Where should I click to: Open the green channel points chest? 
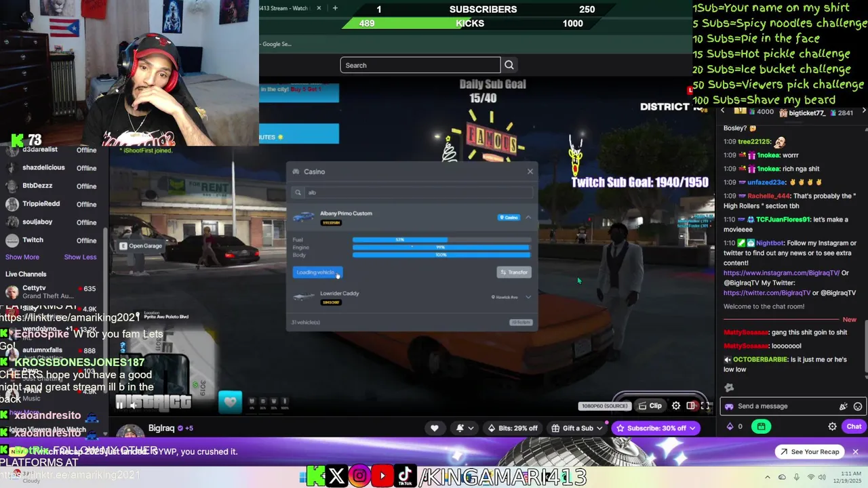pos(762,426)
